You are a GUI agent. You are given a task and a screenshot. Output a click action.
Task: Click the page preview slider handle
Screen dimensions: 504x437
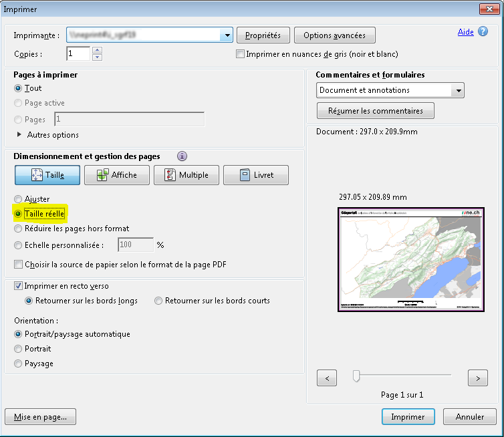pos(356,377)
